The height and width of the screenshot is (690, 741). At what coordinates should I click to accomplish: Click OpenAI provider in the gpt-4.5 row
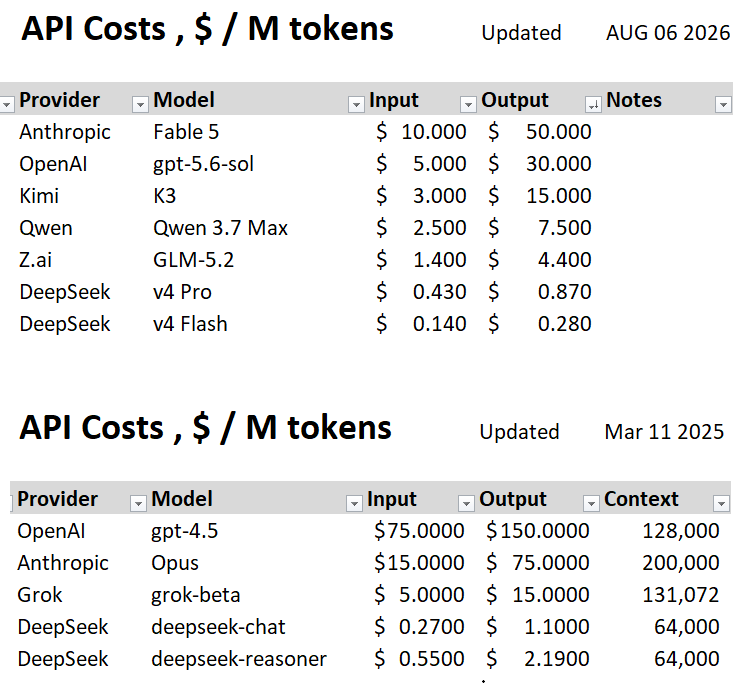(x=51, y=531)
